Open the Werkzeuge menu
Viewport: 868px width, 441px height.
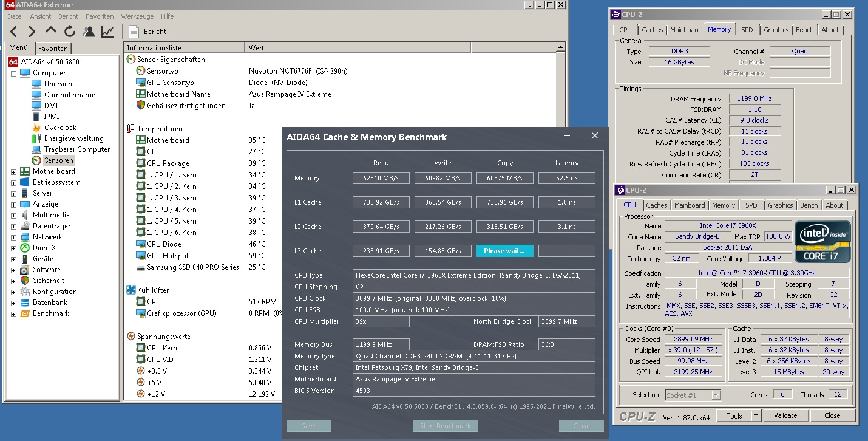pos(138,16)
